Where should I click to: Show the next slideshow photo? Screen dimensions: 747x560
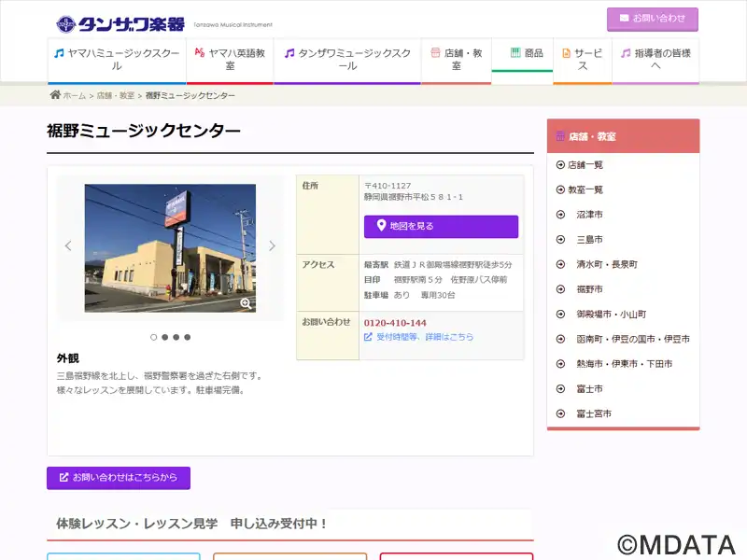click(272, 246)
